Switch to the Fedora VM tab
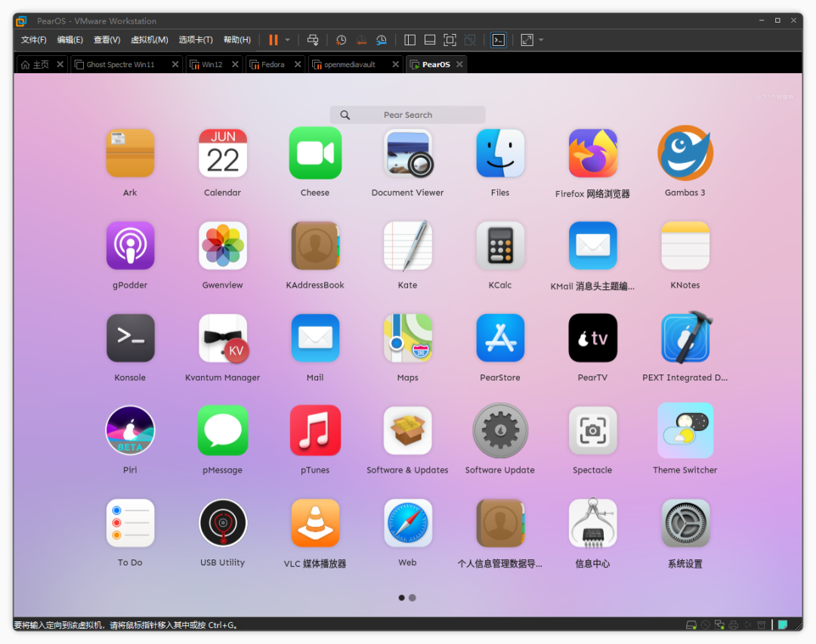The height and width of the screenshot is (644, 816). (x=273, y=65)
